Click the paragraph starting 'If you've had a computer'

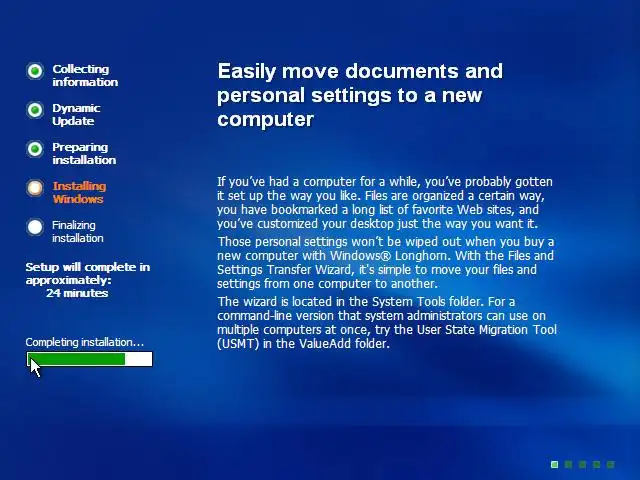(385, 203)
